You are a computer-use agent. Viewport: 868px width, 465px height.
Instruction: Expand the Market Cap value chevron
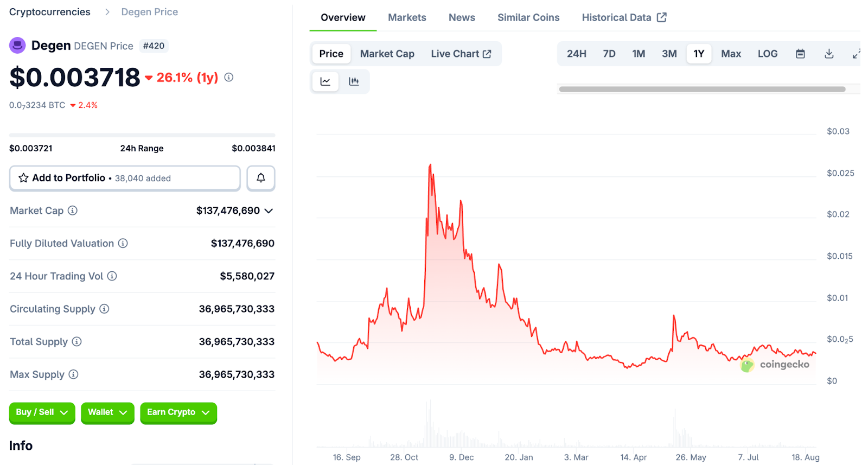(x=269, y=211)
